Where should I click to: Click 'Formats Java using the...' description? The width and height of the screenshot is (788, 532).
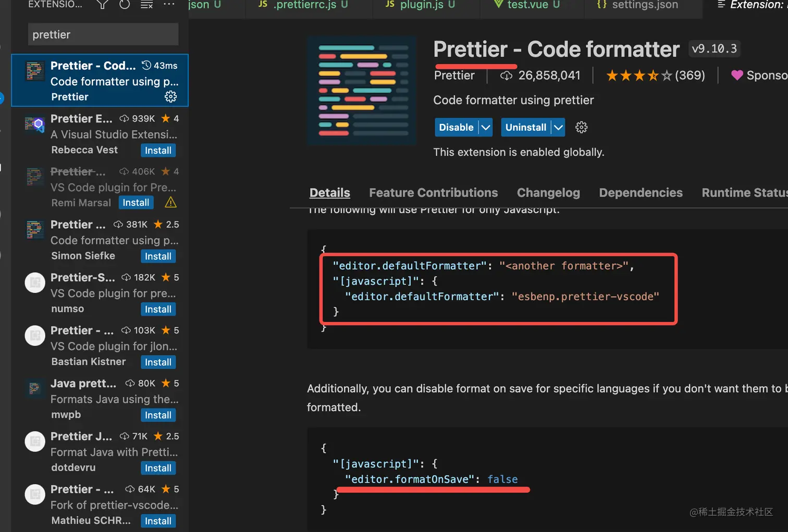coord(115,399)
